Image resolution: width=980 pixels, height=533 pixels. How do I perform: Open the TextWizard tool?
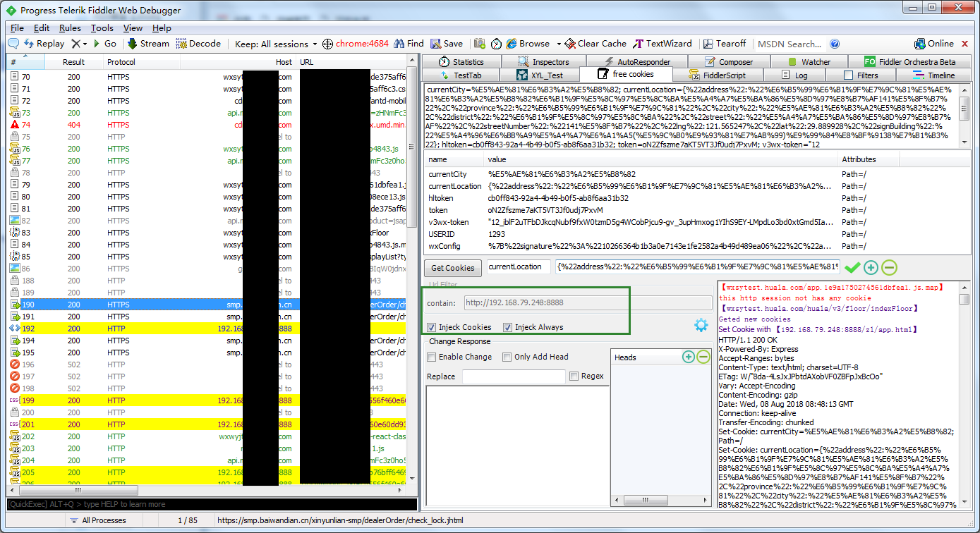click(663, 44)
